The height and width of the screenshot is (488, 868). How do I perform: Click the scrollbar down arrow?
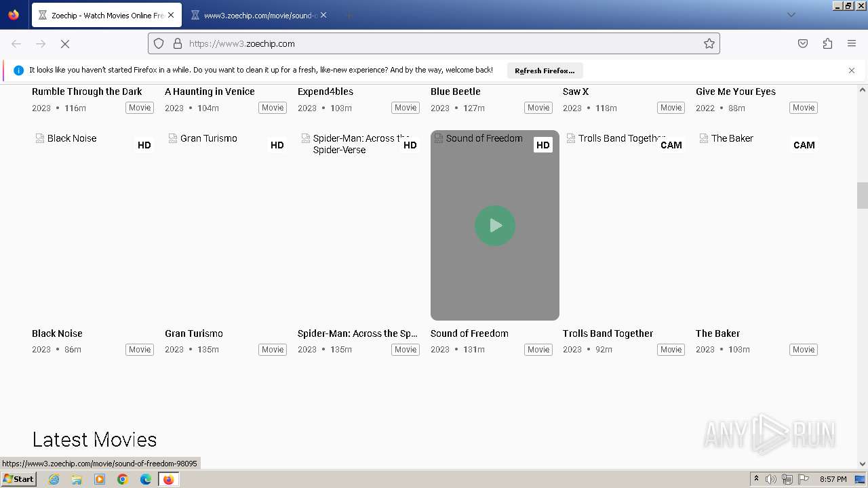(x=863, y=464)
